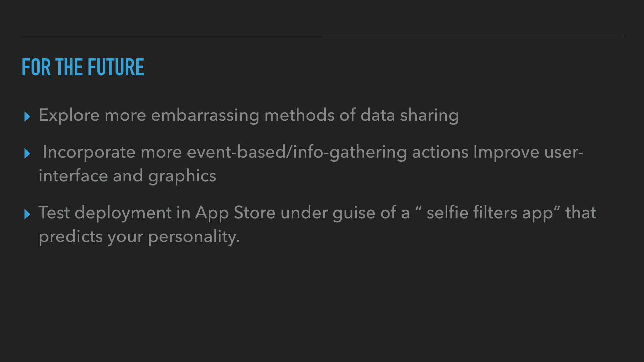644x362 pixels.
Task: Click the "App Store" text
Action: (235, 213)
